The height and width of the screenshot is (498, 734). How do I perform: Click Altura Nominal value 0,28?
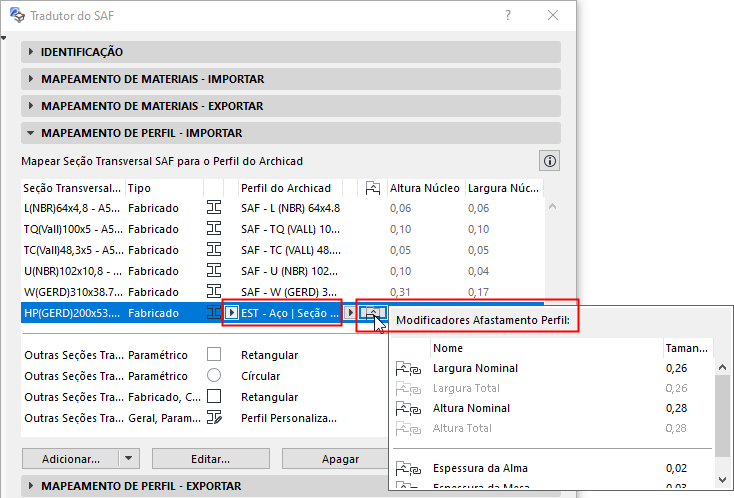tap(676, 408)
